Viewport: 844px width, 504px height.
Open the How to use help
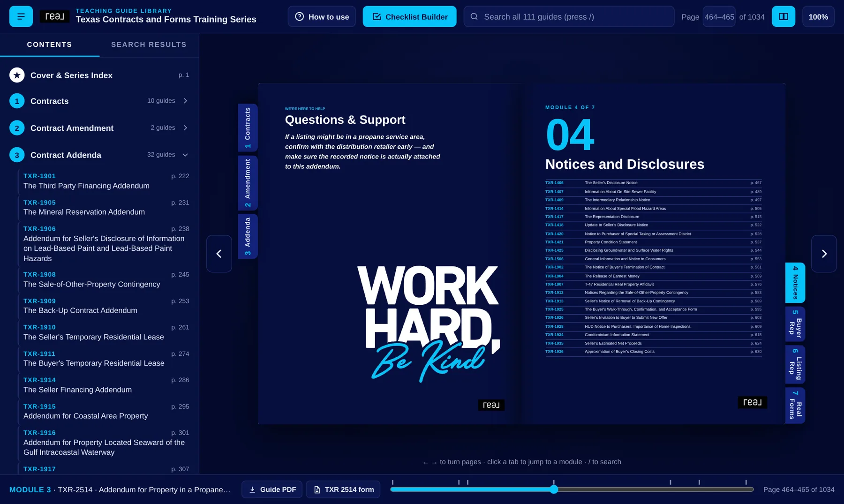click(322, 16)
